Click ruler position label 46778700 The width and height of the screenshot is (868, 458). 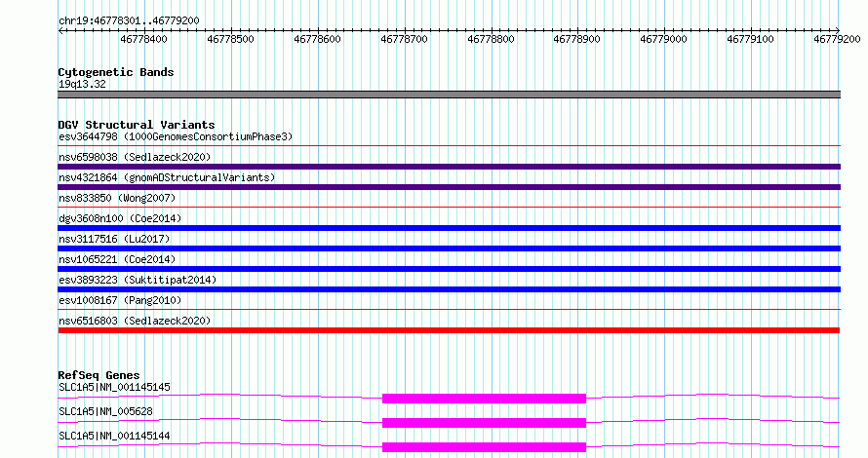[x=404, y=39]
